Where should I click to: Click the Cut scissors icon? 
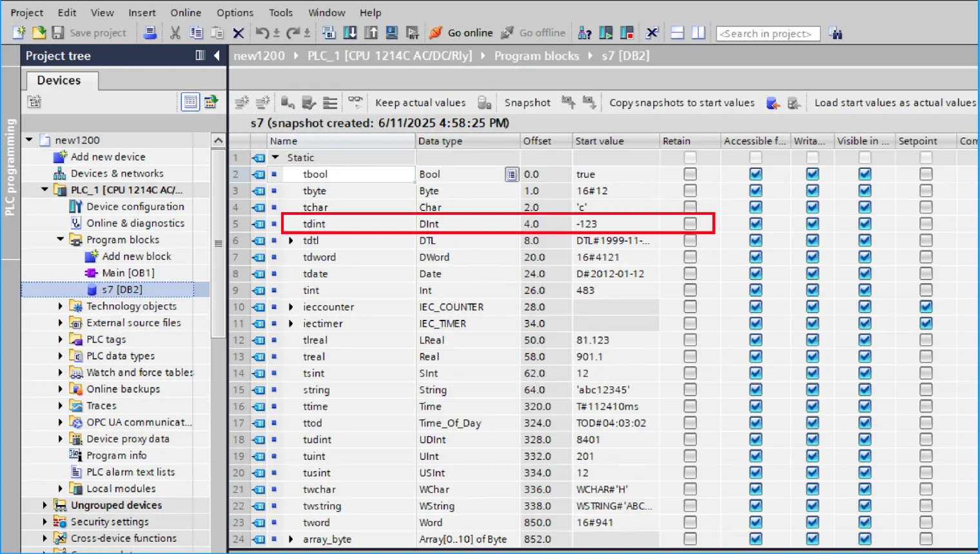[175, 33]
